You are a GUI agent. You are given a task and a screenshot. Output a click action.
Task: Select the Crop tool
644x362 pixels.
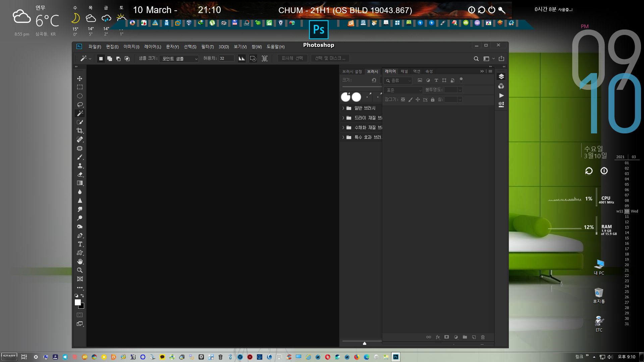click(x=80, y=131)
